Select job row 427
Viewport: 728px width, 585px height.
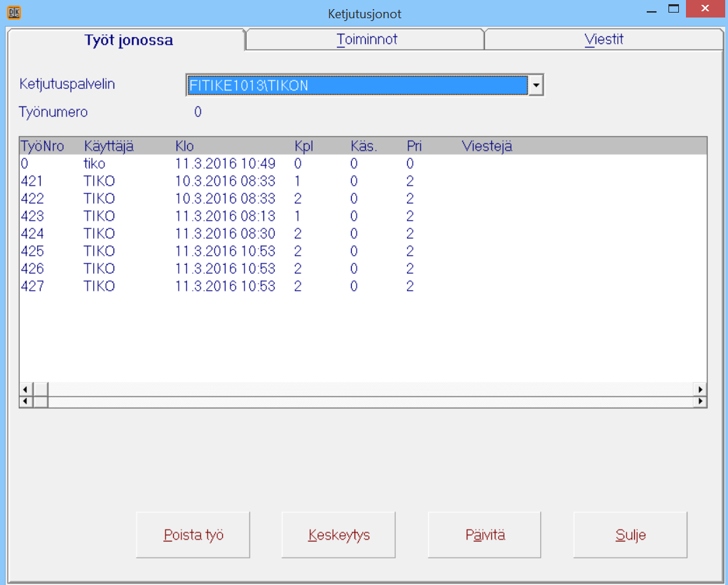363,286
